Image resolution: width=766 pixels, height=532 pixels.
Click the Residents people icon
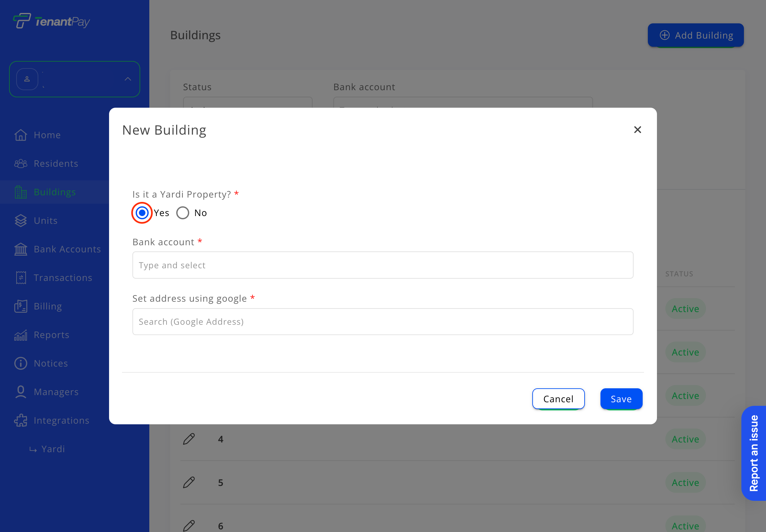21,164
